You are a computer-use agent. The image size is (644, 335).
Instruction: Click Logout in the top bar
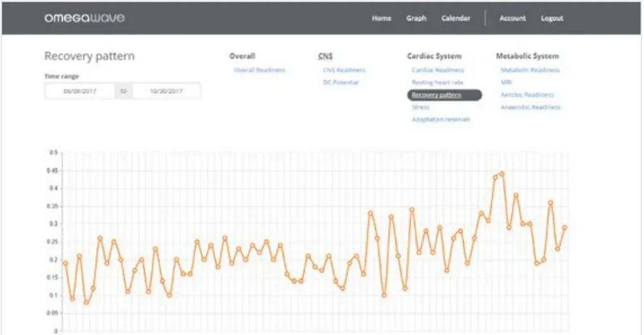[x=552, y=18]
